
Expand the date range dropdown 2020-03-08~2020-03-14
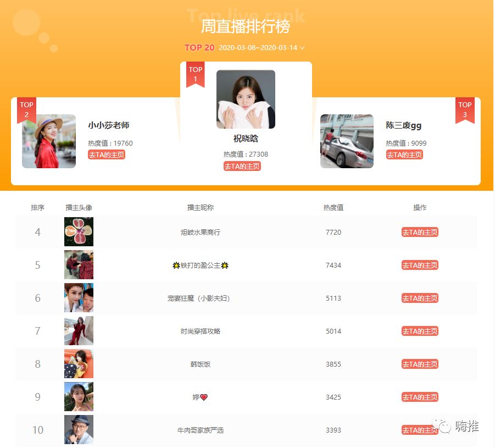coord(261,48)
